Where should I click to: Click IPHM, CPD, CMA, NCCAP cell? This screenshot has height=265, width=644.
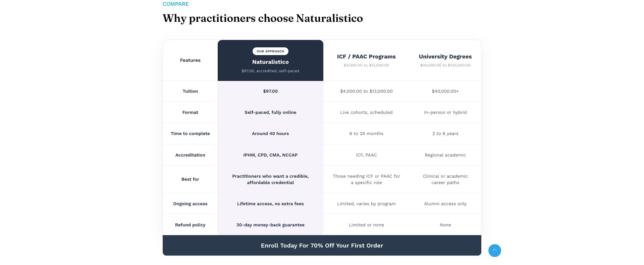270,155
